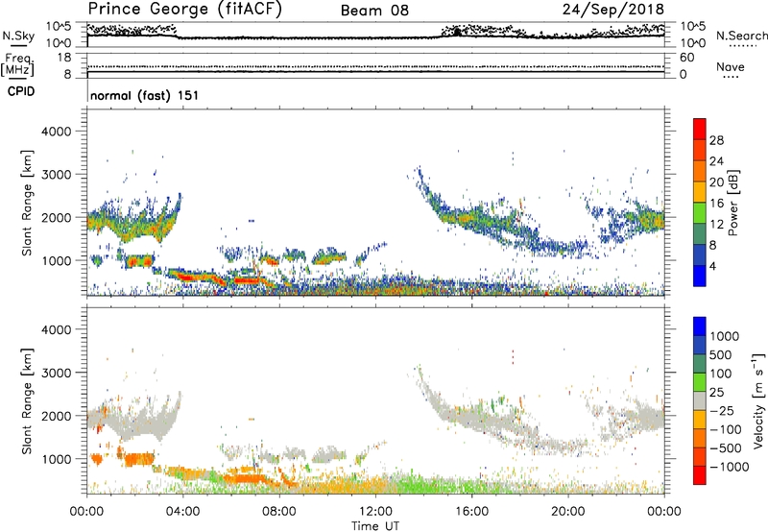Screen dimensions: 768x532
Task: Click the "Freq. [MHz]" axis label
Action: [18, 65]
